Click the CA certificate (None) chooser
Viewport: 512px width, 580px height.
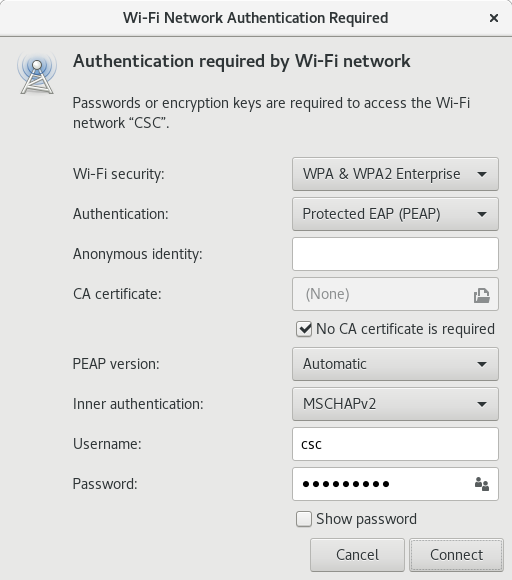click(395, 294)
